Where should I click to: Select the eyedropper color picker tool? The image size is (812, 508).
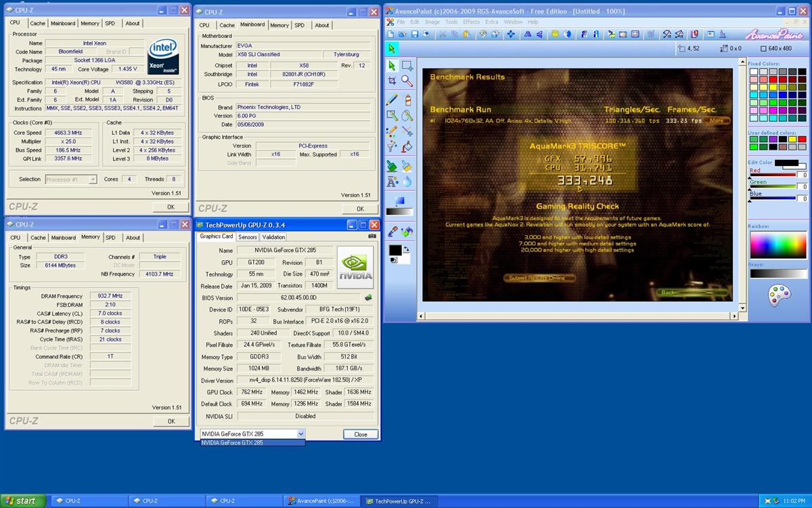click(392, 232)
